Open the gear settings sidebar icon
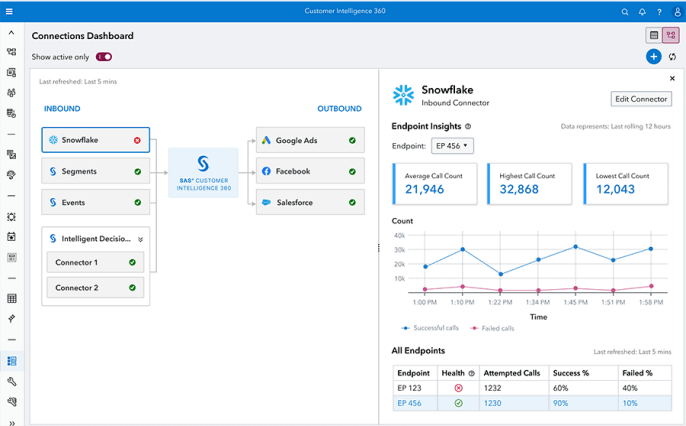Screen dimensions: 686x426 click(x=12, y=216)
